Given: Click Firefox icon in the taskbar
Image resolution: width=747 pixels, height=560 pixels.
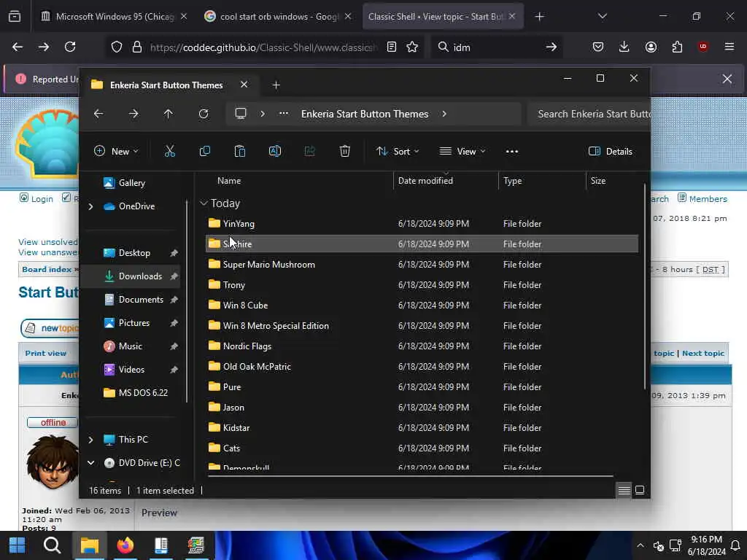Looking at the screenshot, I should click(x=125, y=545).
